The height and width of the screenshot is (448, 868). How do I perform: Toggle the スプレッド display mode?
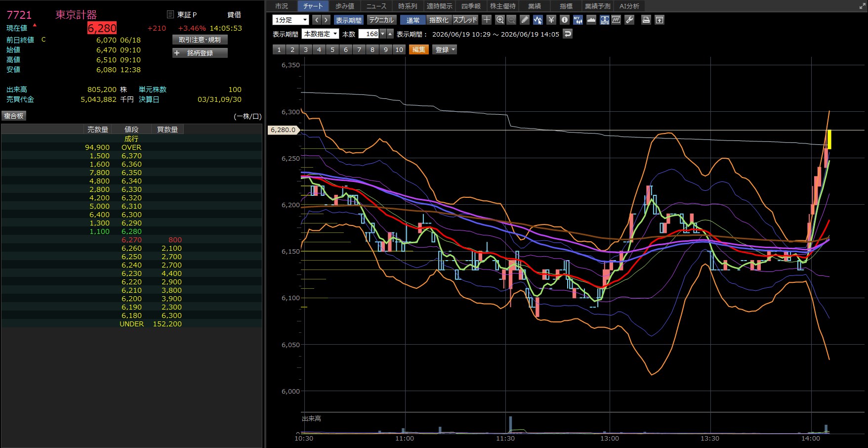pos(465,20)
